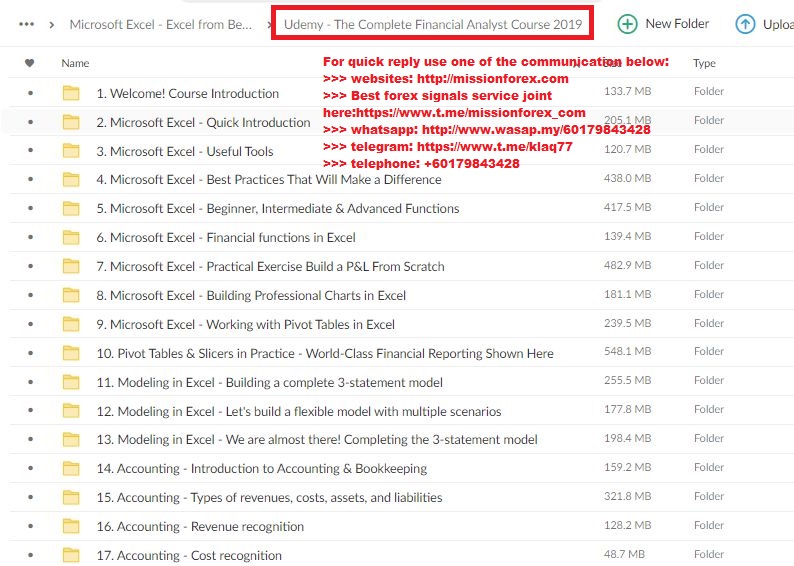Screen dimensions: 794x566
Task: Select '17. Accounting - Cost recognition' folder name
Action: coord(189,555)
